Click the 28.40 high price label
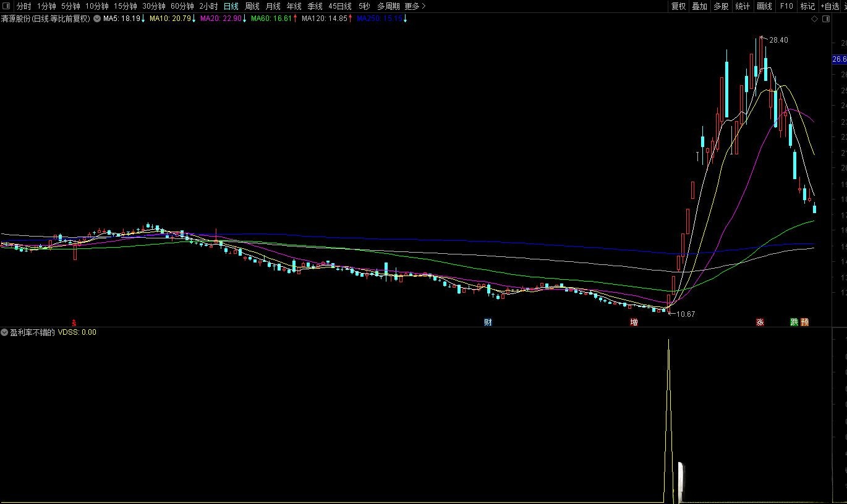This screenshot has width=847, height=504. click(778, 40)
